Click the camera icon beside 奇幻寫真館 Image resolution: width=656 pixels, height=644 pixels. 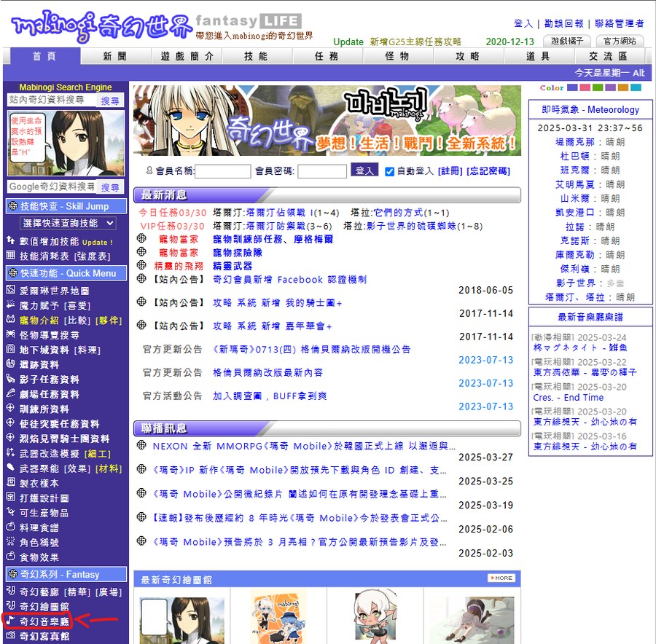click(x=10, y=635)
